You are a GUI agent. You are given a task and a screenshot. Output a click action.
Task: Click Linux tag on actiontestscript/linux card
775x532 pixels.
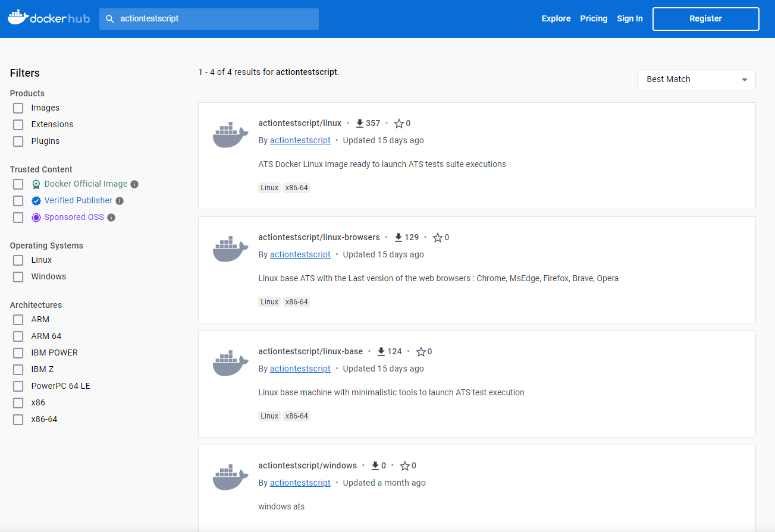coord(269,188)
